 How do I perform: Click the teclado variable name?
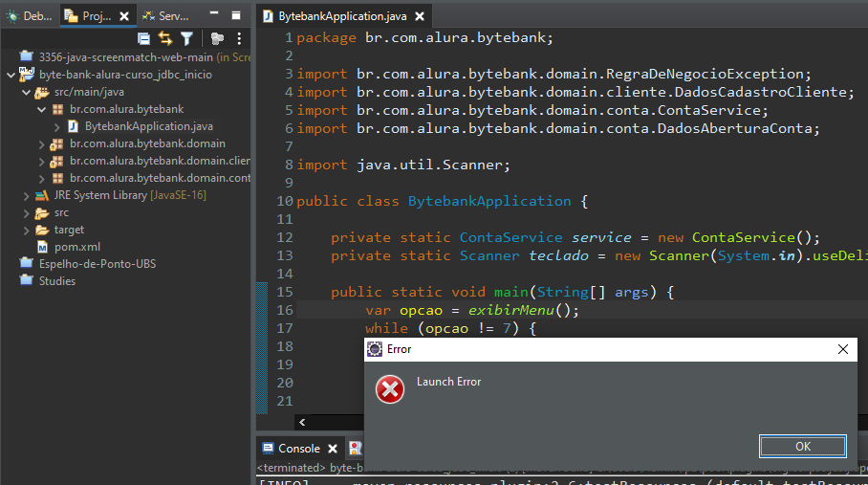(x=558, y=255)
